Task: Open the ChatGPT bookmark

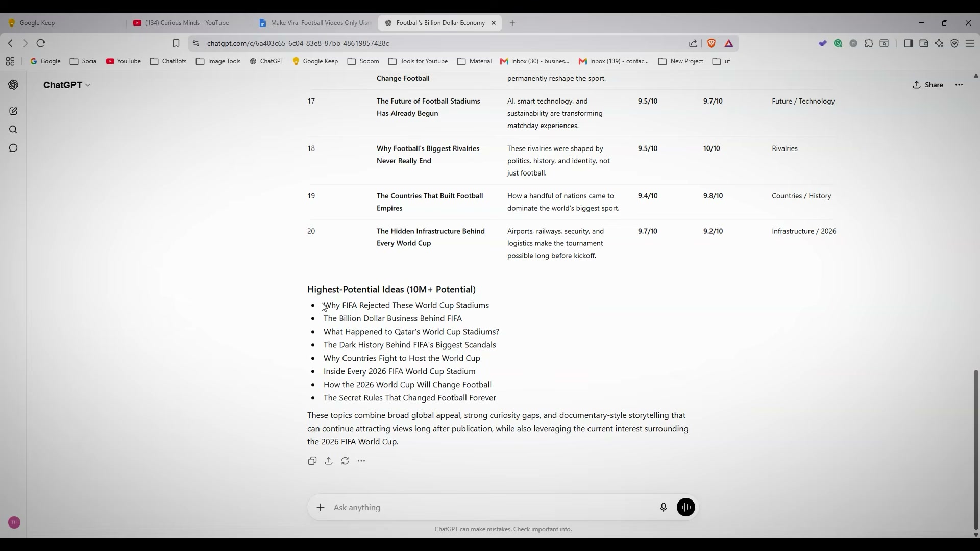Action: (266, 61)
